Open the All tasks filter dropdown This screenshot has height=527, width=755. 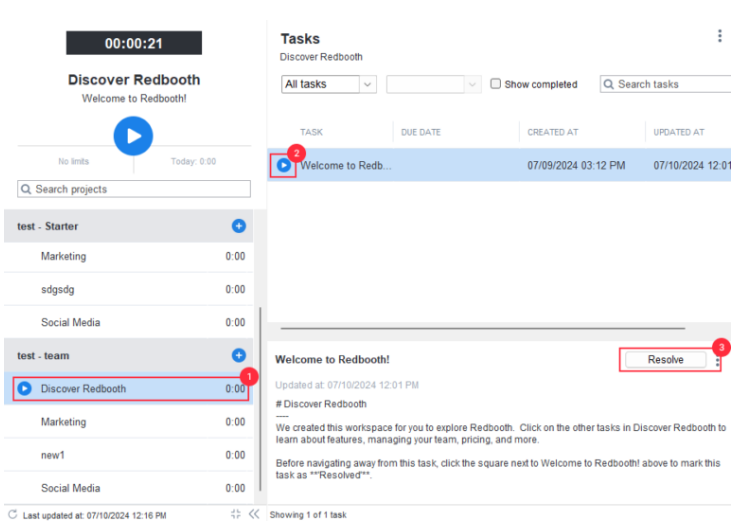click(x=329, y=84)
